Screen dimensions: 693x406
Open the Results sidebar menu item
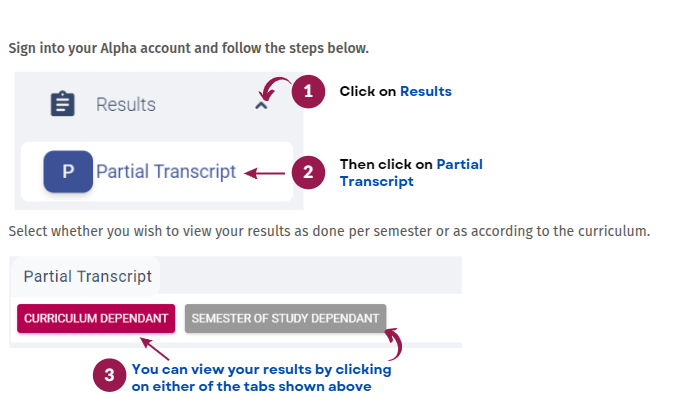tap(126, 104)
